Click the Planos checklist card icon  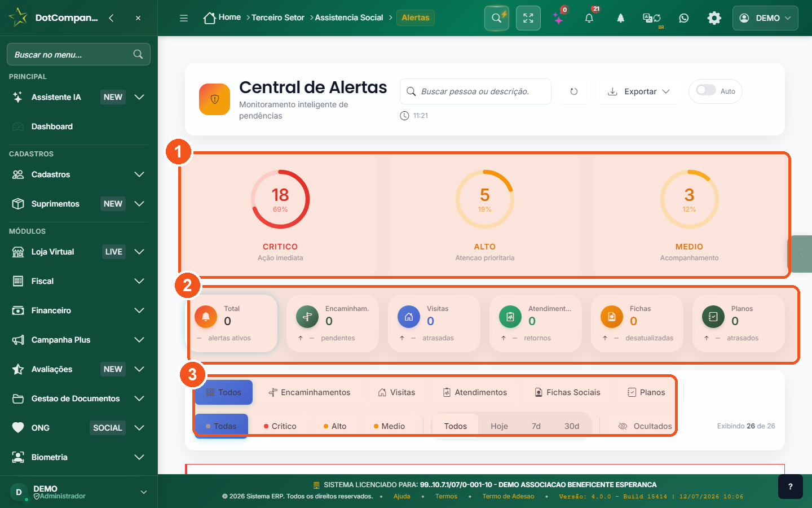click(713, 317)
